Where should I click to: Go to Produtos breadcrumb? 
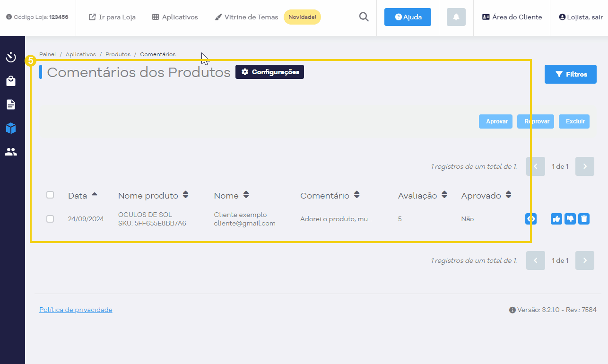point(118,54)
